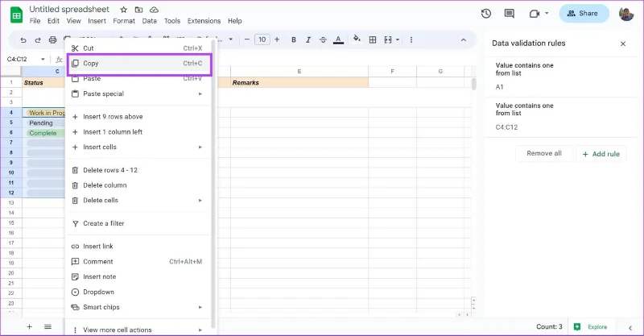The height and width of the screenshot is (336, 644).
Task: Click the font size field showing 10
Action: tap(262, 39)
